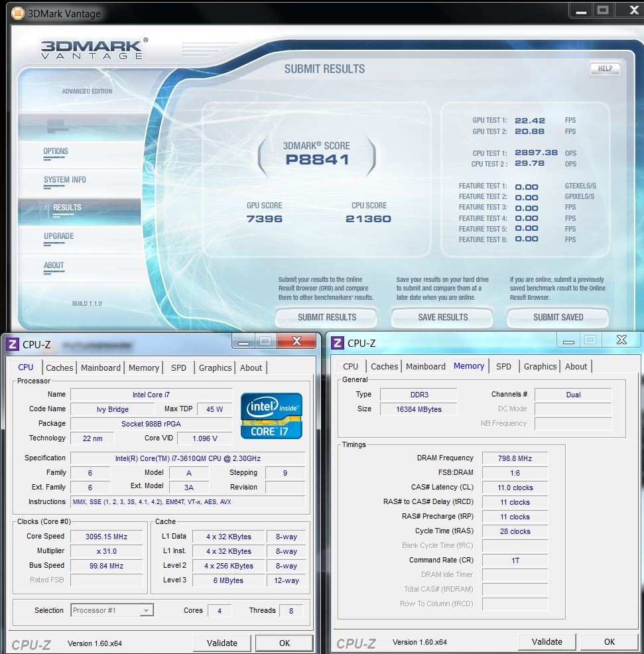Viewport: 644px width, 654px height.
Task: Switch to Mainboard tab in left CPU-Z
Action: 101,367
